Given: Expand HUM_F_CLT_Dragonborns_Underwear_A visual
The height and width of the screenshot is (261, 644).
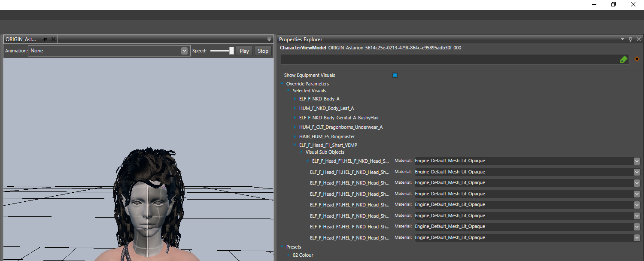Looking at the screenshot, I should point(295,127).
